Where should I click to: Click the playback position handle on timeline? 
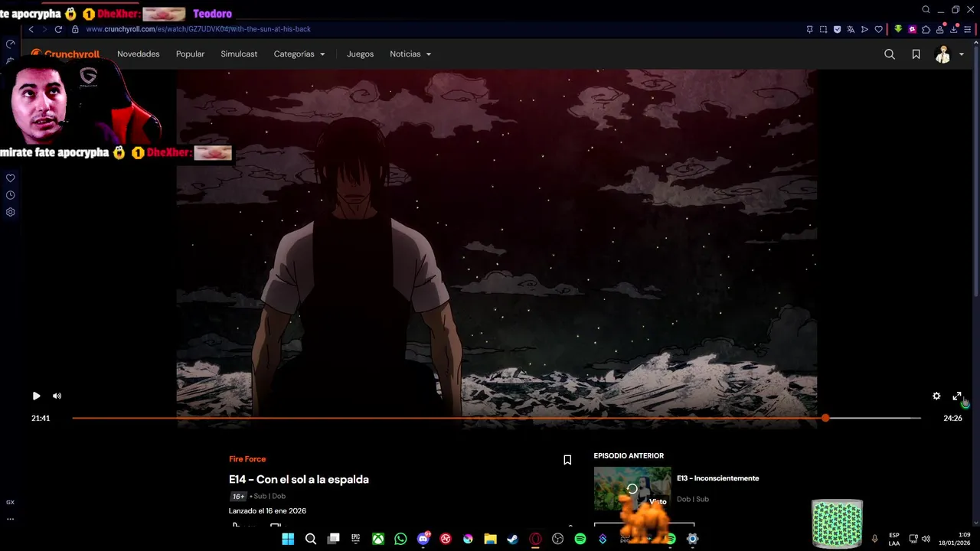click(825, 418)
